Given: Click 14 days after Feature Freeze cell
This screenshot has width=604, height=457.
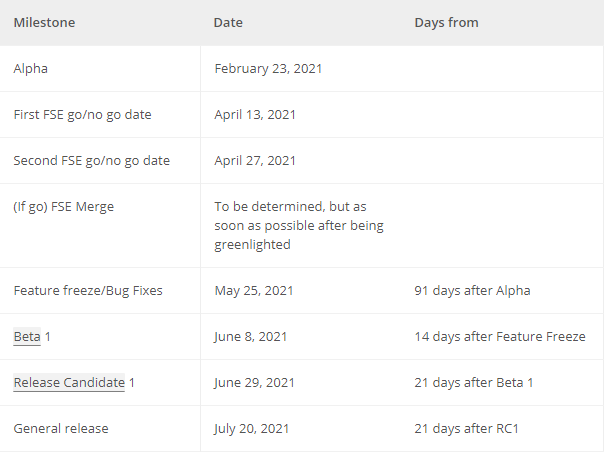Looking at the screenshot, I should click(500, 337).
